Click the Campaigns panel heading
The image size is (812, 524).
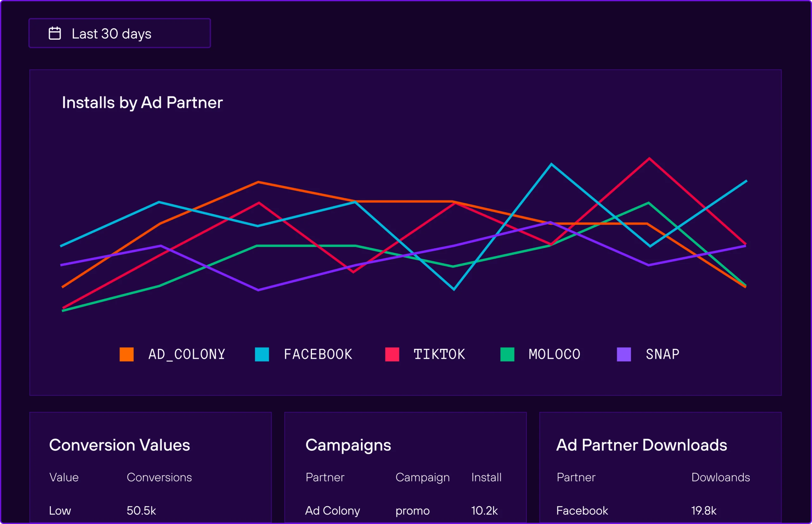348,445
